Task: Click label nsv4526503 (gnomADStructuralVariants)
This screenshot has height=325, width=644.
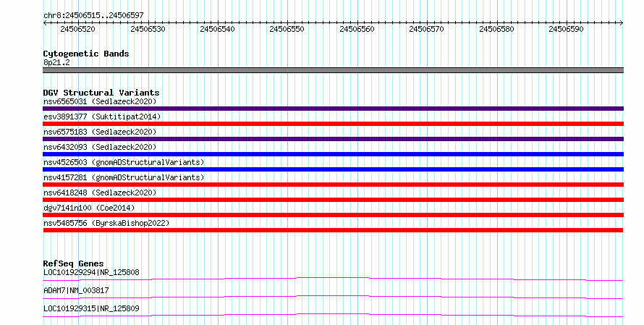Action: tap(124, 162)
